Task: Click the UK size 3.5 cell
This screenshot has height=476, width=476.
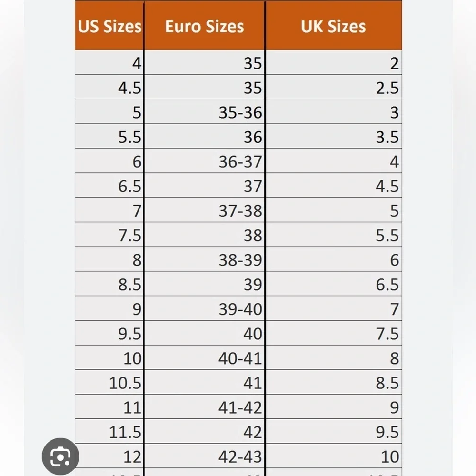Action: (x=334, y=136)
